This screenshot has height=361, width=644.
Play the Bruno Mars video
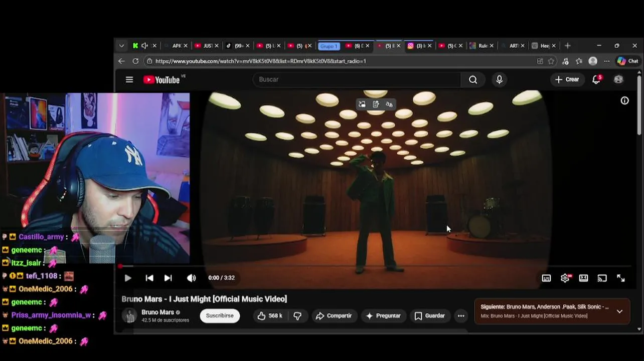(x=127, y=278)
